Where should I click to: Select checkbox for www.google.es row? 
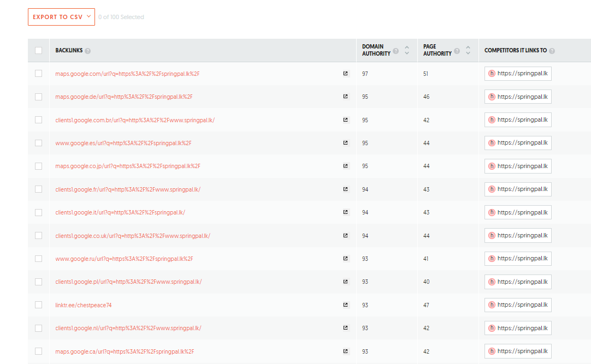click(38, 143)
